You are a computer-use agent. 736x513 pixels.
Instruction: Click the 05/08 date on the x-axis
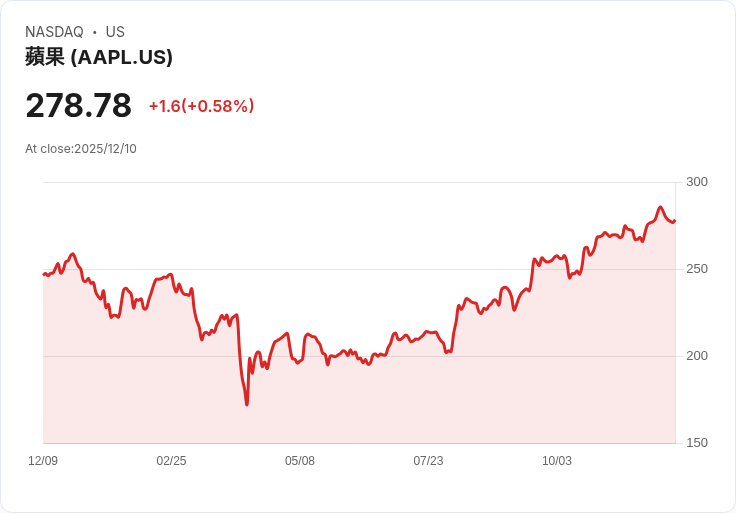pos(300,461)
